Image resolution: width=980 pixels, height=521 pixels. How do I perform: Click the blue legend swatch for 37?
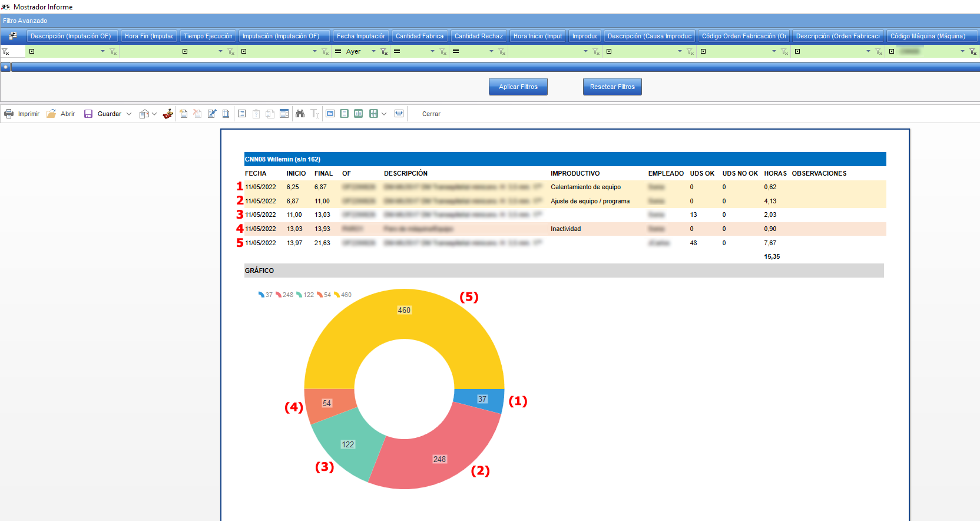click(261, 295)
